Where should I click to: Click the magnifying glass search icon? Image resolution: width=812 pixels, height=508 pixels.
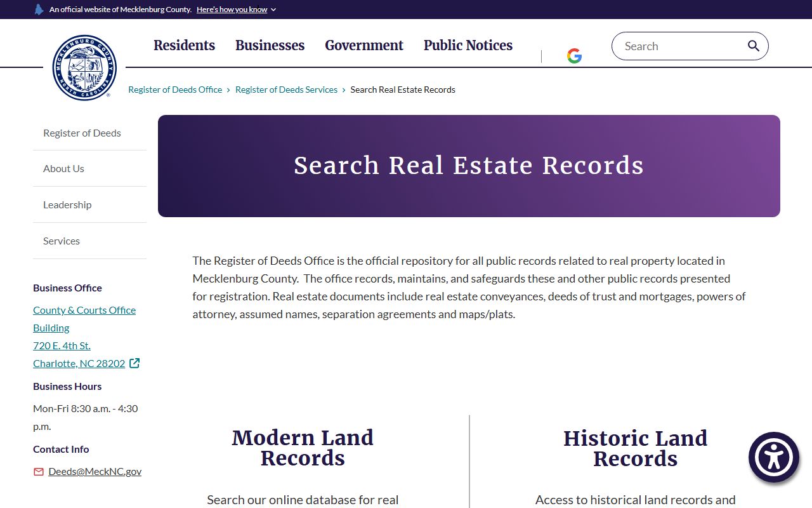point(754,46)
